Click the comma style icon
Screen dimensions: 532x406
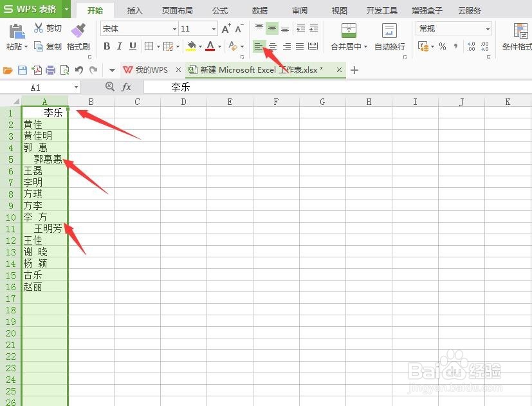tap(455, 46)
